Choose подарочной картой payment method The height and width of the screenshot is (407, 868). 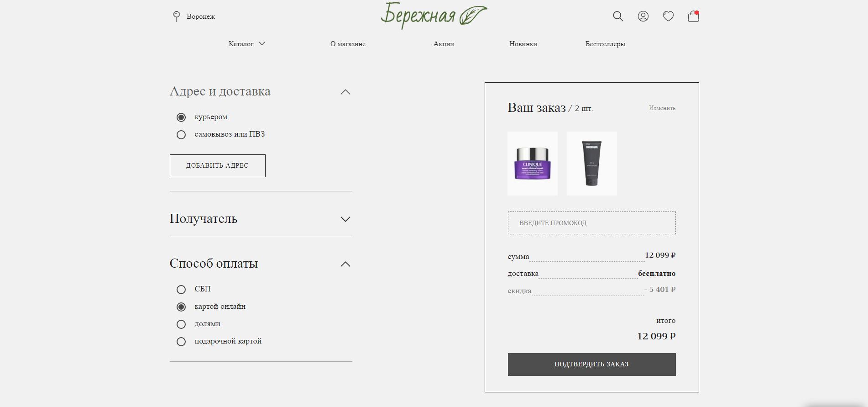[x=181, y=342]
